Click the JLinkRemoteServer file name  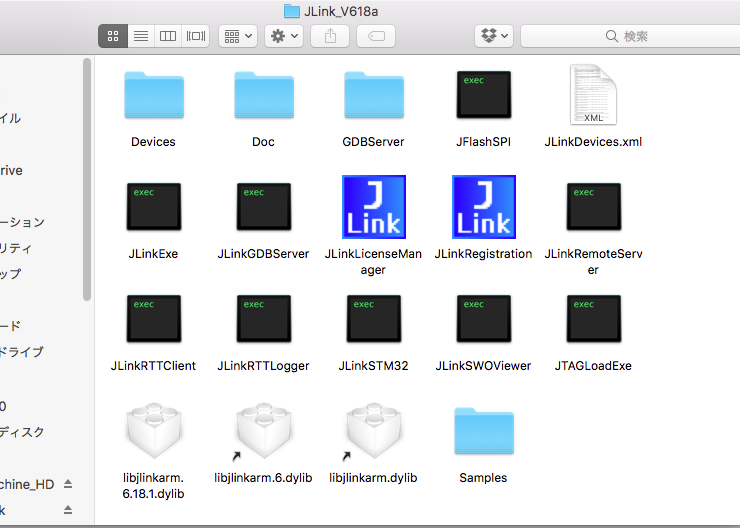pos(593,261)
